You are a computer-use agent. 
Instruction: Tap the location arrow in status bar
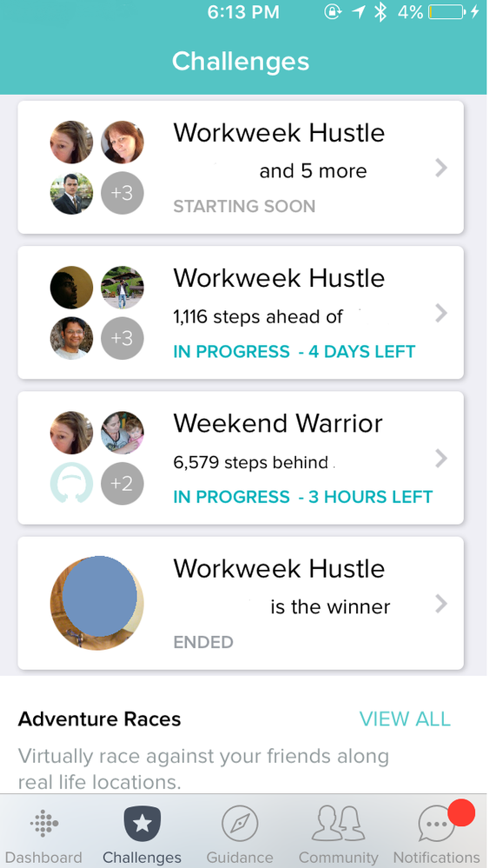click(359, 12)
